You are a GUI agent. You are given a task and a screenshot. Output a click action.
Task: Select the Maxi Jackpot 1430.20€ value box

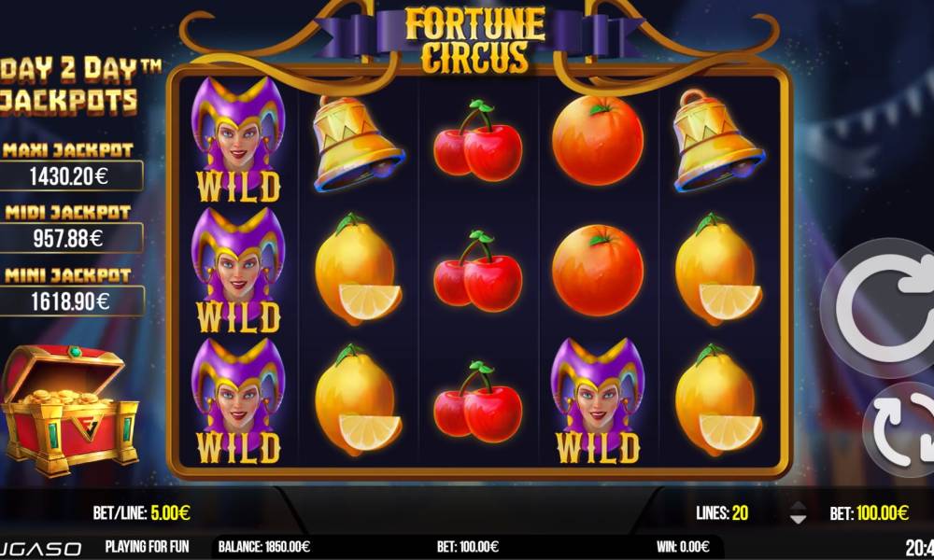pyautogui.click(x=70, y=175)
